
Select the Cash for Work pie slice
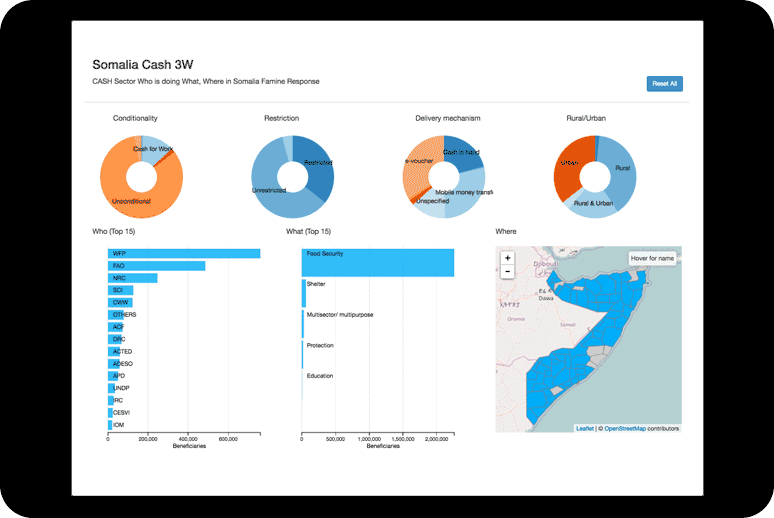point(155,146)
